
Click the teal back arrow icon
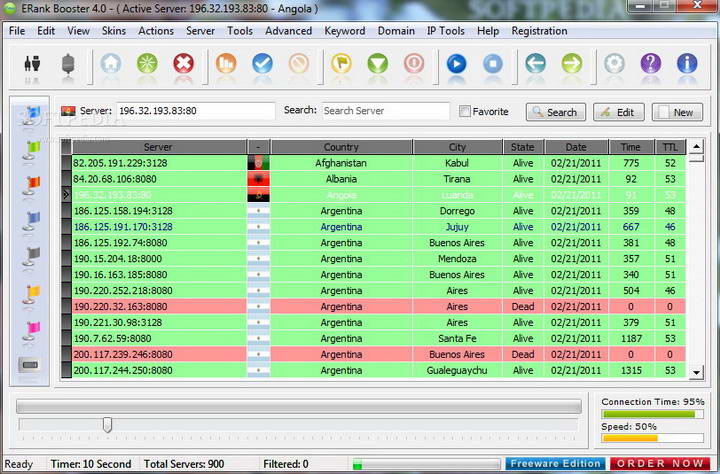535,63
